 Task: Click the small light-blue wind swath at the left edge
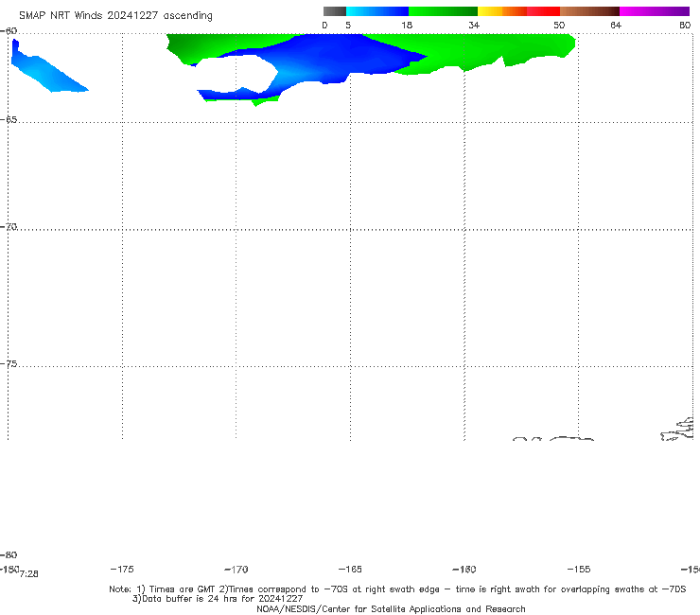pyautogui.click(x=44, y=72)
